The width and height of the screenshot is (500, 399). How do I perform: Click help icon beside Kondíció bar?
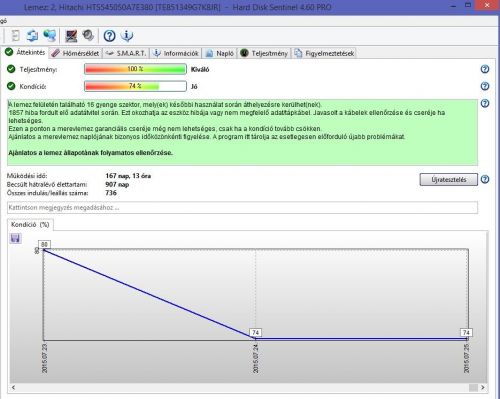[x=485, y=86]
